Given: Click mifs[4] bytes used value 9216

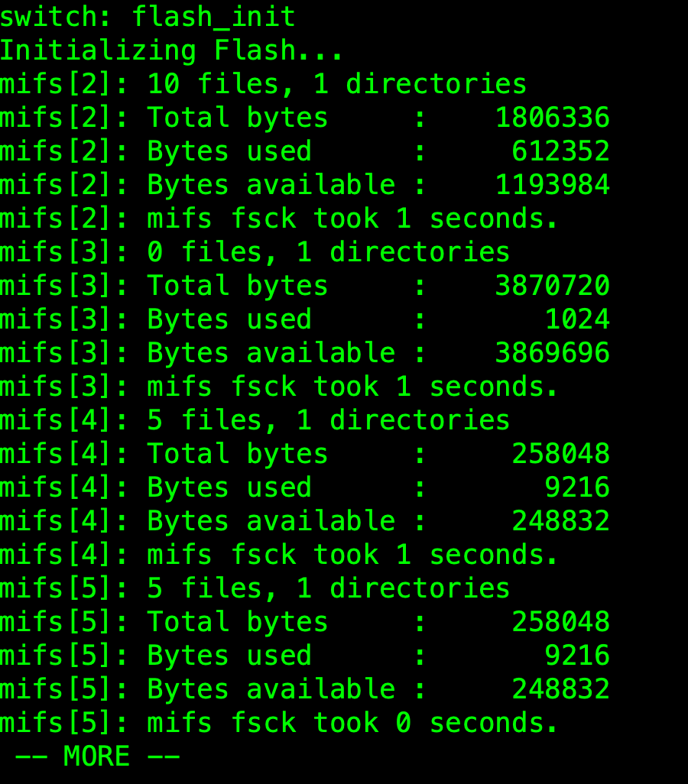Looking at the screenshot, I should 577,488.
